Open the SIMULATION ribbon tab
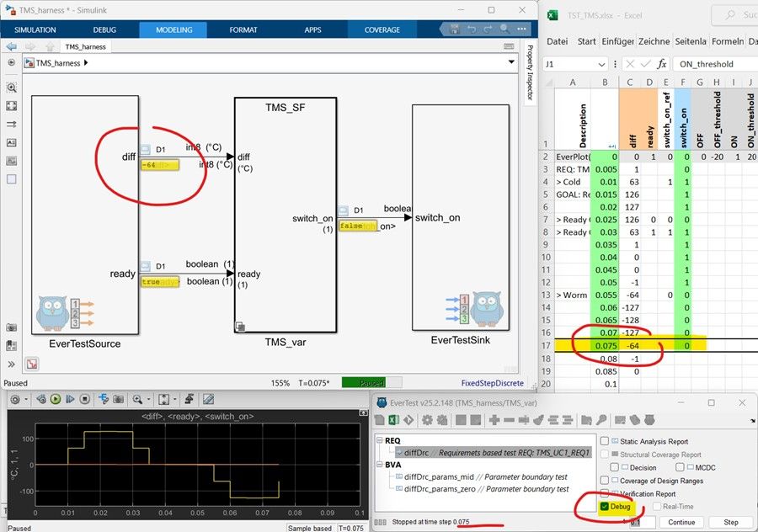Screen dimensions: 758x532 (x=35, y=29)
